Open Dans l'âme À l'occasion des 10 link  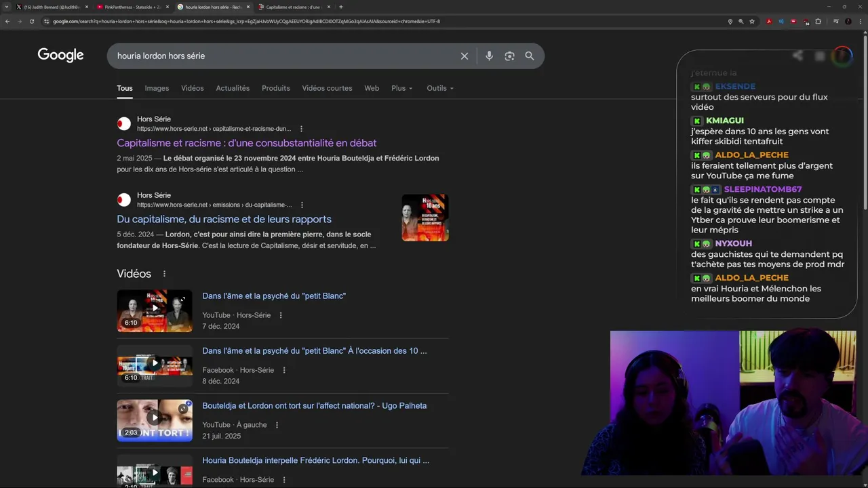pos(315,351)
